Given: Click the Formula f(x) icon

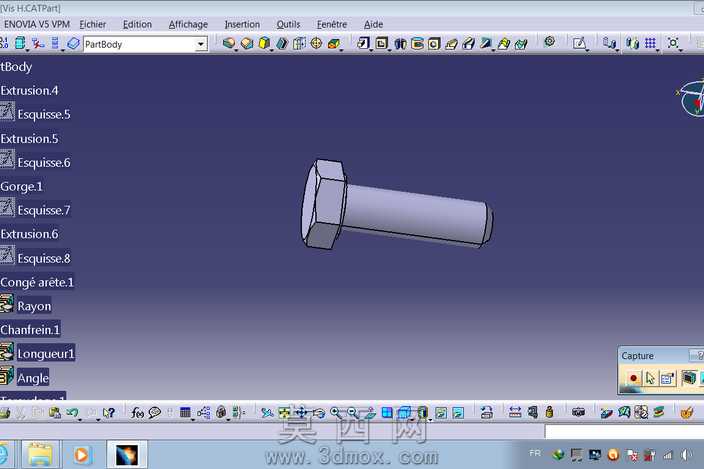Looking at the screenshot, I should click(x=137, y=412).
